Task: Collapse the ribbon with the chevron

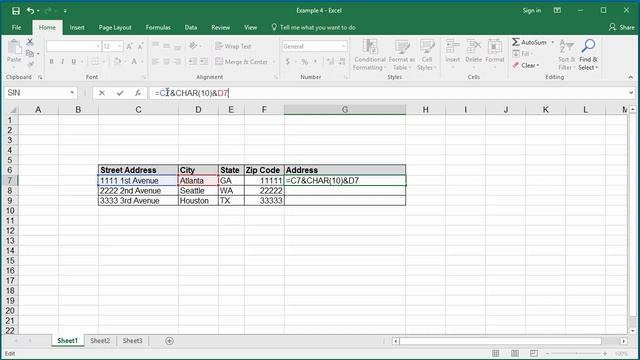Action: (x=631, y=77)
